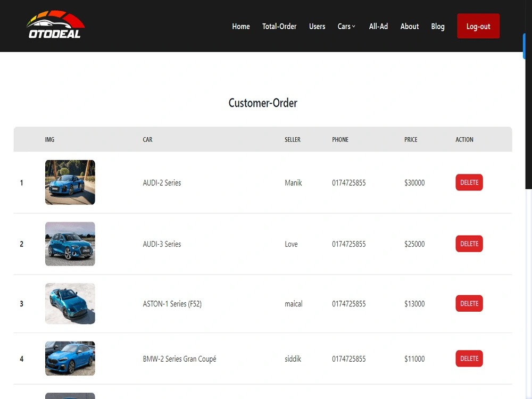The image size is (532, 399).
Task: Click the IMG column header
Action: (49, 139)
